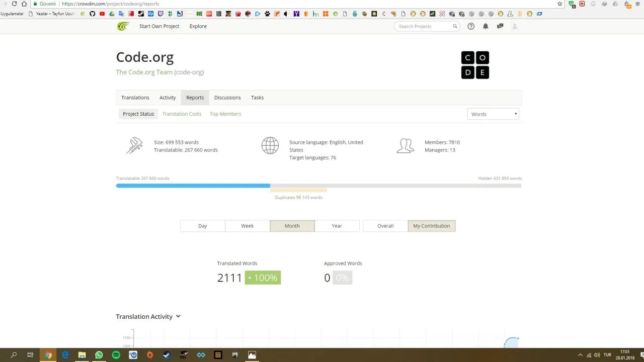Reload the page with the refresh icon
Viewport: 644px width, 362px height.
click(x=14, y=4)
